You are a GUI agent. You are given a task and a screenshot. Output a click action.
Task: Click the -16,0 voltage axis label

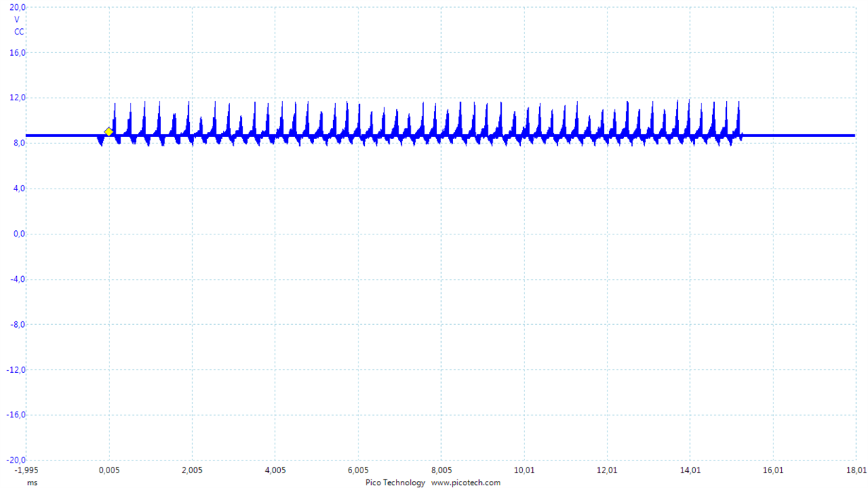[x=16, y=415]
